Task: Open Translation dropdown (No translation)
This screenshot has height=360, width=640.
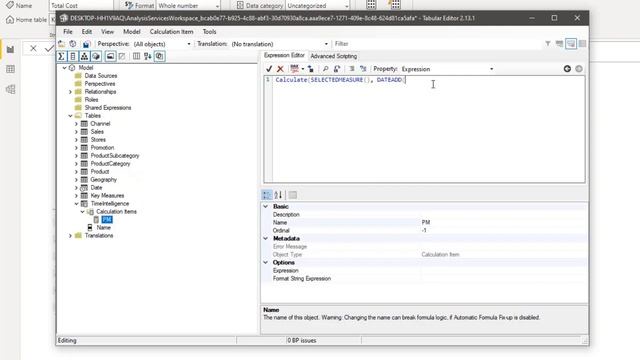Action: pyautogui.click(x=280, y=44)
